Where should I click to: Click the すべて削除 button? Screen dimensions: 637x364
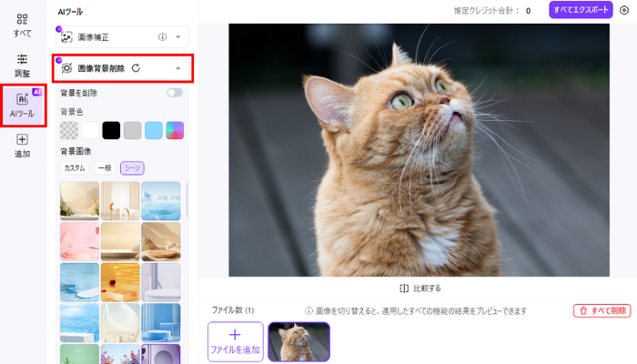602,311
